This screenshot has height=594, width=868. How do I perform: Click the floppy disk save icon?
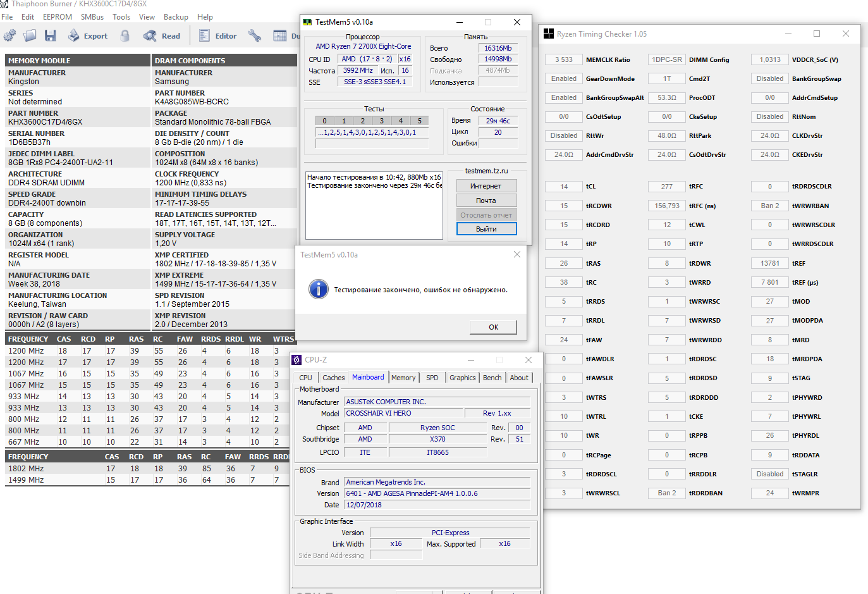coord(51,36)
